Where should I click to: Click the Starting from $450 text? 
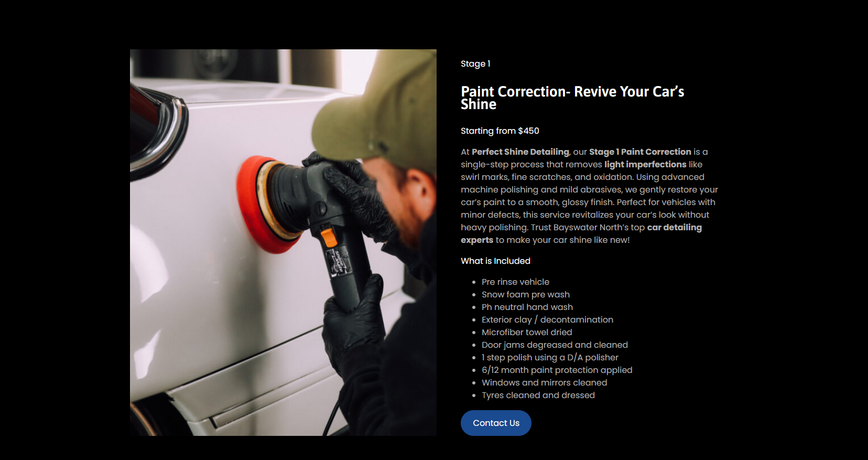point(500,131)
